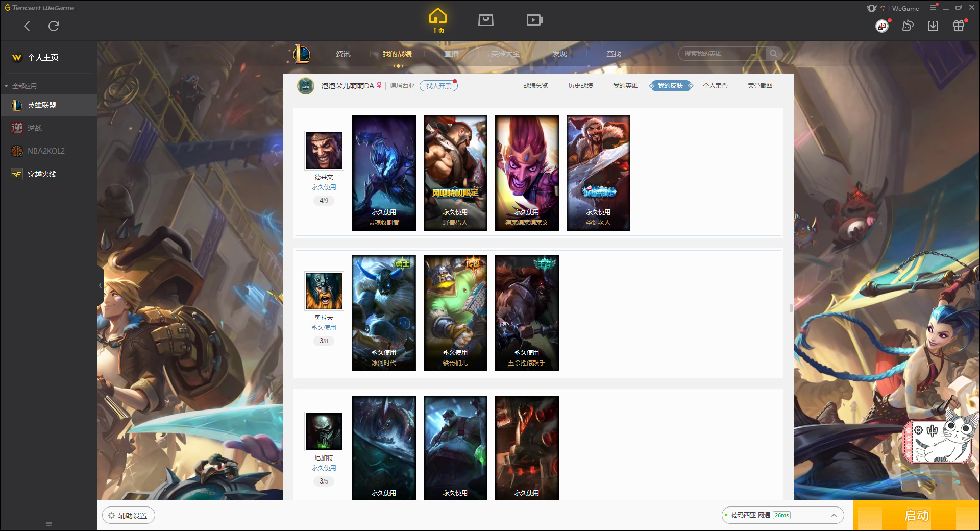Click the summoner profile avatar icon
Image resolution: width=980 pixels, height=531 pixels.
point(306,86)
